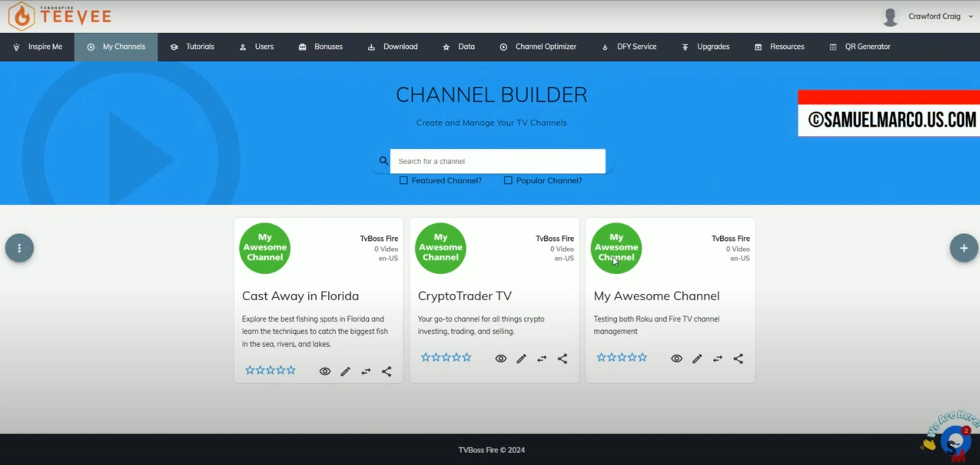Click the Cast Away in Florida title
This screenshot has width=980, height=465.
pos(300,296)
